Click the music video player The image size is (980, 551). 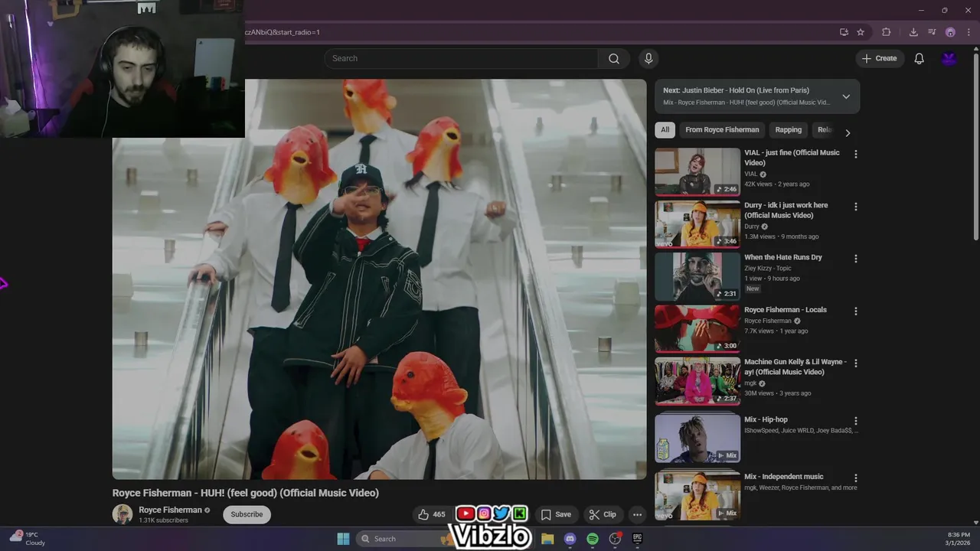379,279
